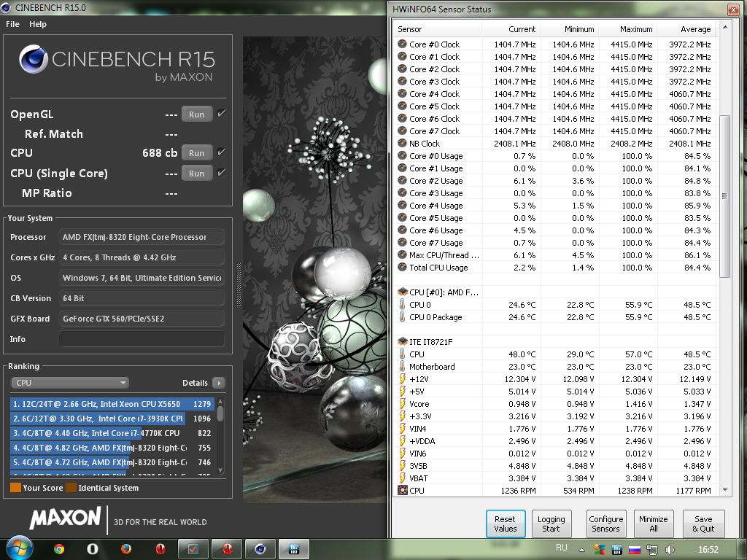Run the OpenGL benchmark
This screenshot has height=560, width=747.
(197, 114)
